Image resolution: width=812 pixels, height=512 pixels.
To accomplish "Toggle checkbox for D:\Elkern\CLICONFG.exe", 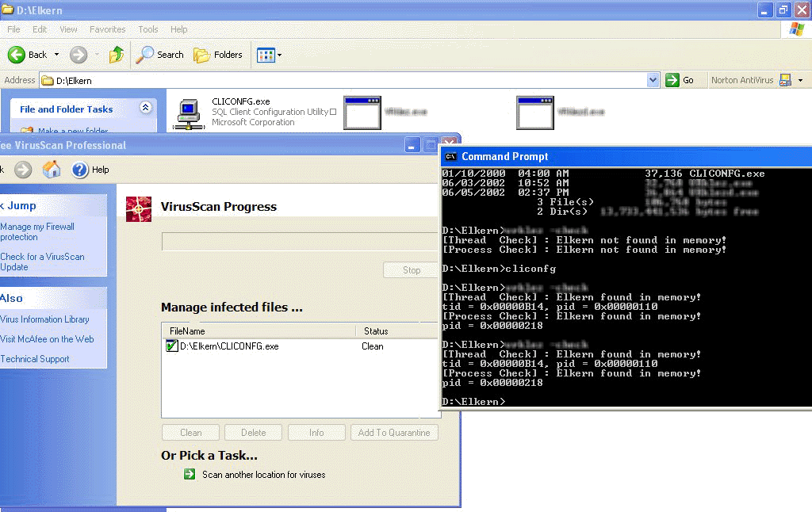I will point(171,346).
